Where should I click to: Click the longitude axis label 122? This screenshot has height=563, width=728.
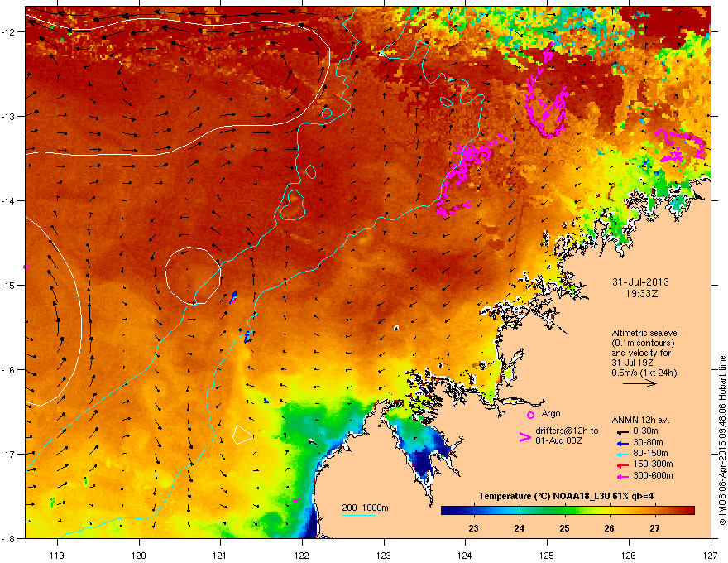click(x=302, y=555)
